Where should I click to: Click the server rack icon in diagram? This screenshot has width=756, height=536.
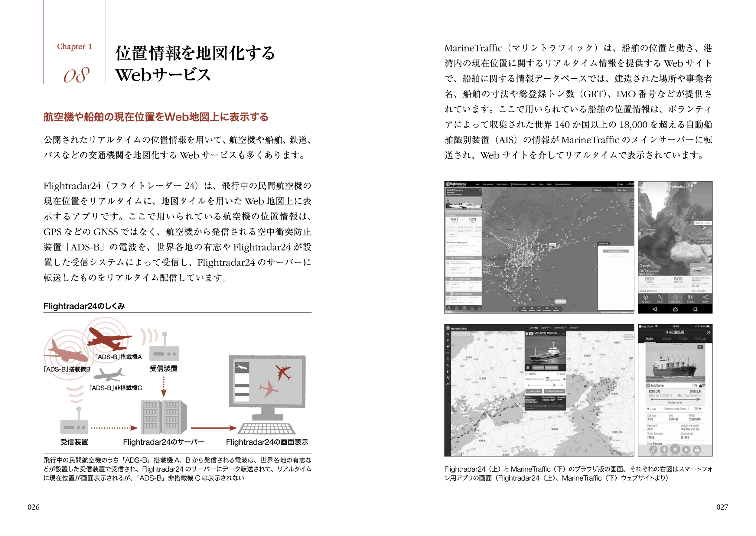[x=163, y=417]
